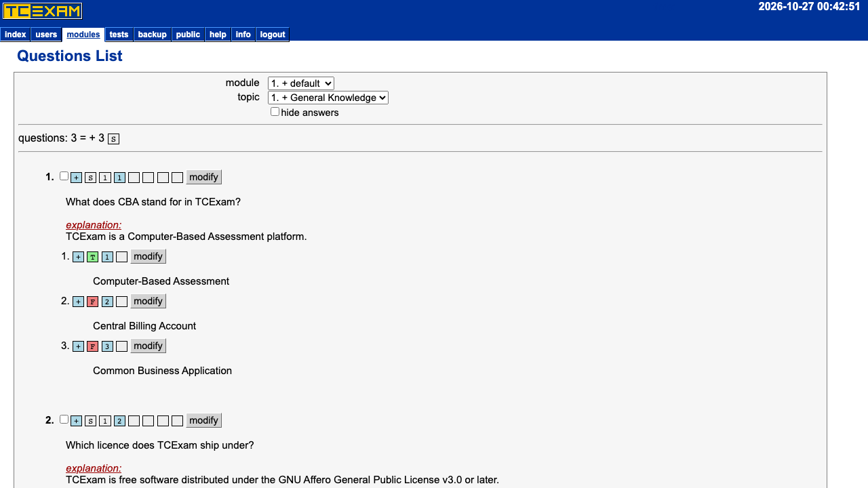Image resolution: width=868 pixels, height=488 pixels.
Task: Click the blue plus icon for question 1
Action: tap(76, 178)
